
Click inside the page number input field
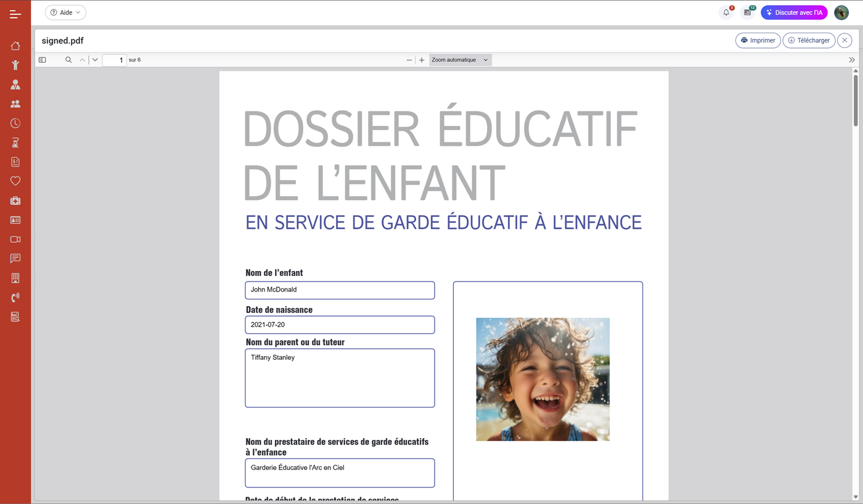point(115,60)
